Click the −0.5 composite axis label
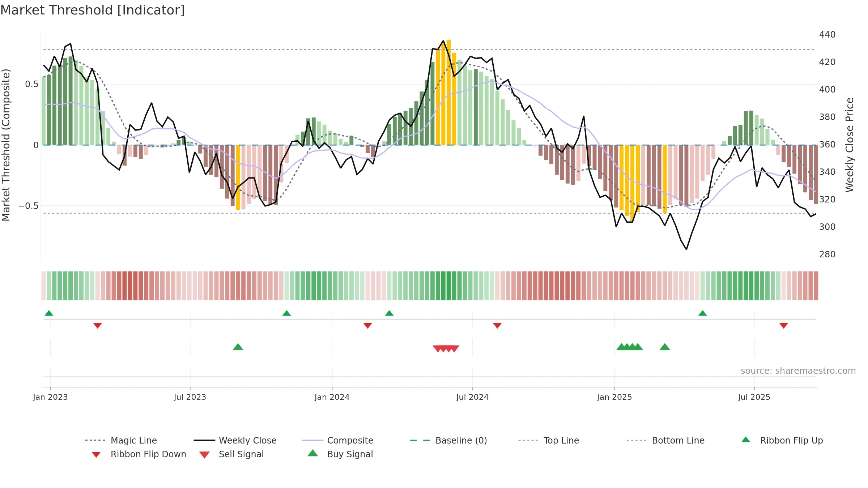This screenshot has height=488, width=868. (x=29, y=206)
